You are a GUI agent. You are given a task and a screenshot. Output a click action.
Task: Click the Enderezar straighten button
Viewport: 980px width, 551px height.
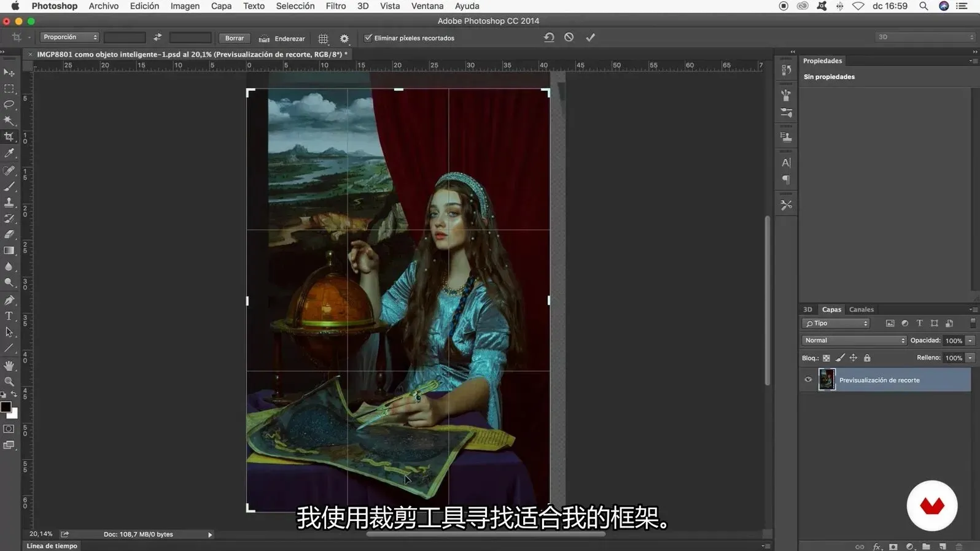tap(282, 38)
